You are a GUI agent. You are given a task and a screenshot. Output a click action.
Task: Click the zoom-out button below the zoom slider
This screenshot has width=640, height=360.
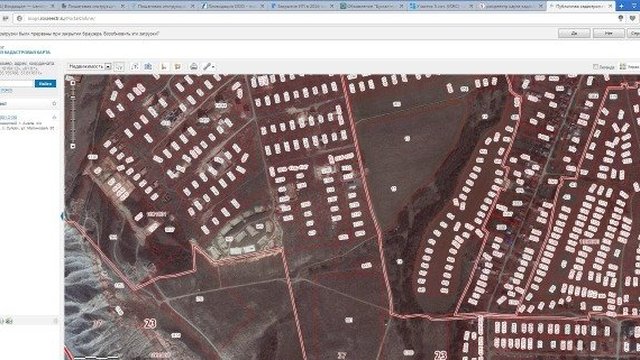73,146
